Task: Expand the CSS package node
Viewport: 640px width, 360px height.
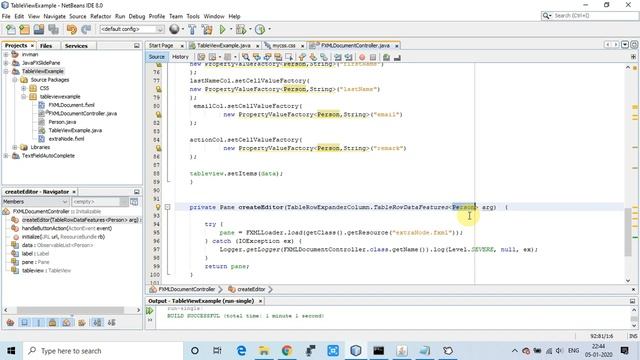Action: pyautogui.click(x=23, y=88)
